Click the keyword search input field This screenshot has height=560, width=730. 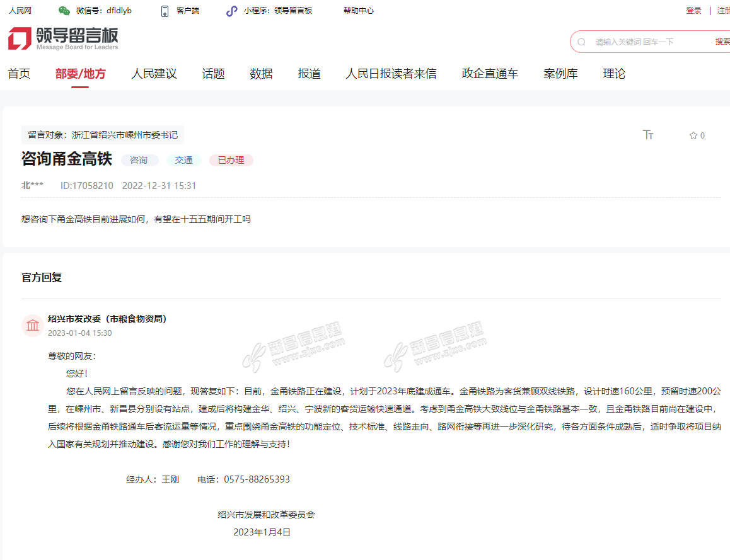[649, 42]
